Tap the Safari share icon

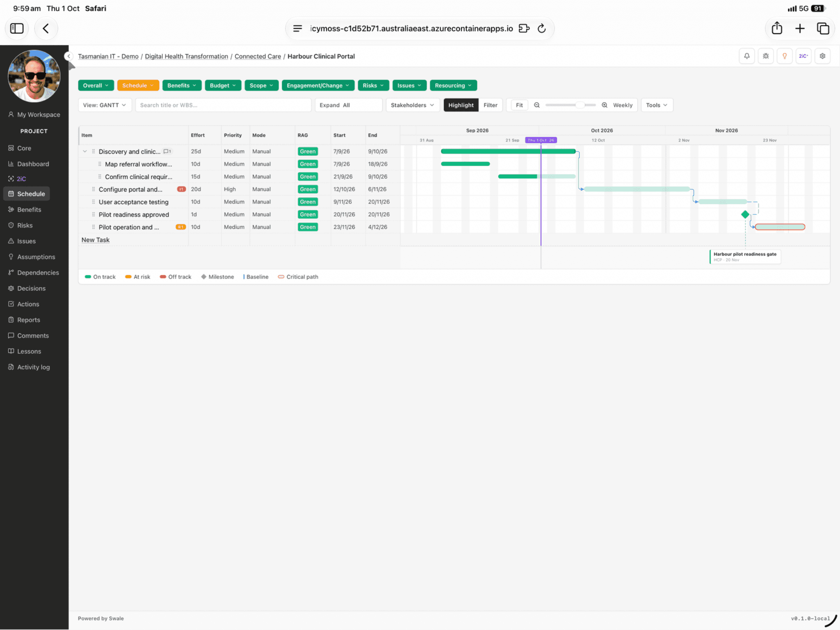(x=777, y=28)
